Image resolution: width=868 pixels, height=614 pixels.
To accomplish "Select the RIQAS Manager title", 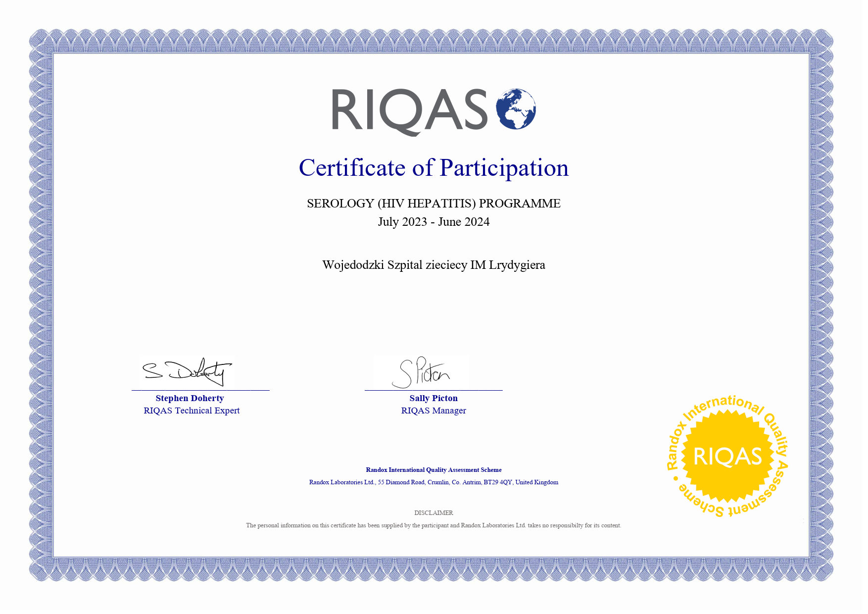I will [x=434, y=410].
